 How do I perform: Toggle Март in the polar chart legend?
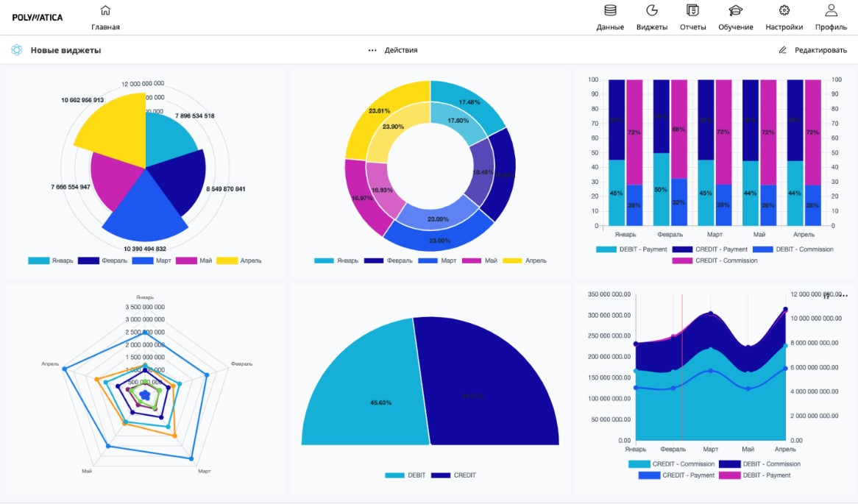152,260
